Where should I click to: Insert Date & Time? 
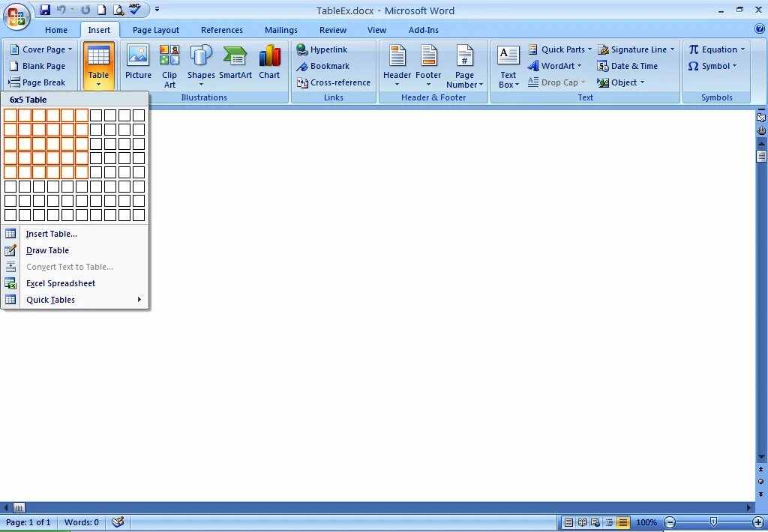pos(628,66)
